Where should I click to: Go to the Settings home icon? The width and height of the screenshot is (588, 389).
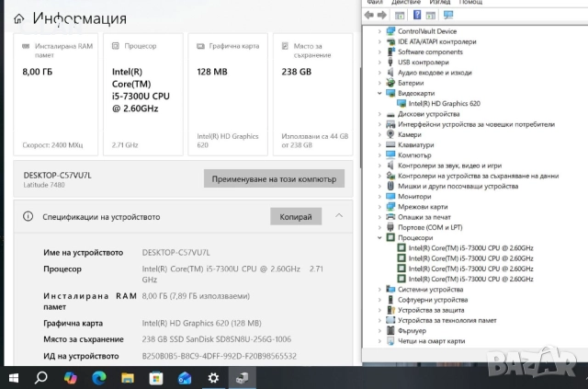pos(18,18)
